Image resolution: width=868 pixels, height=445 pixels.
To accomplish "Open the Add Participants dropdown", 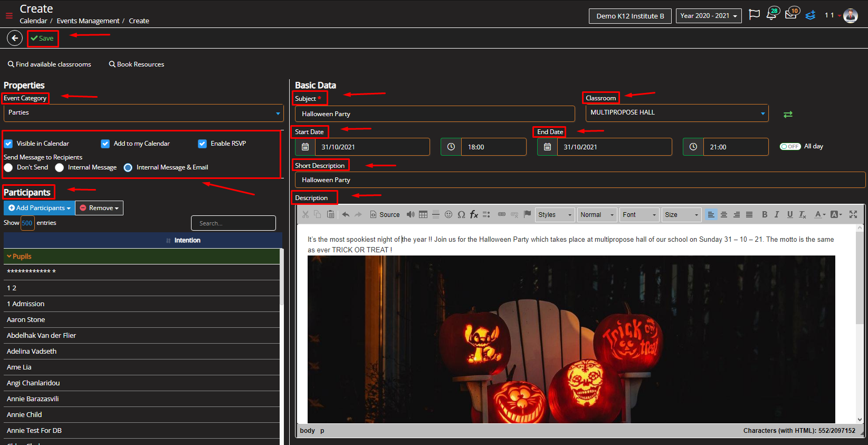I will point(40,208).
